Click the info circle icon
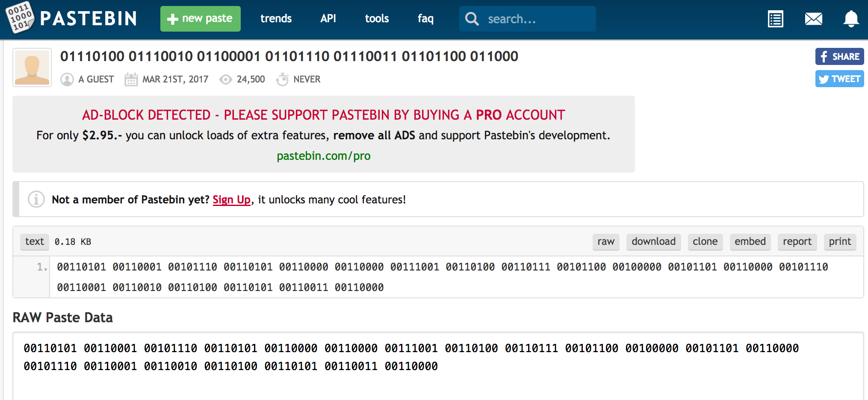 tap(36, 199)
